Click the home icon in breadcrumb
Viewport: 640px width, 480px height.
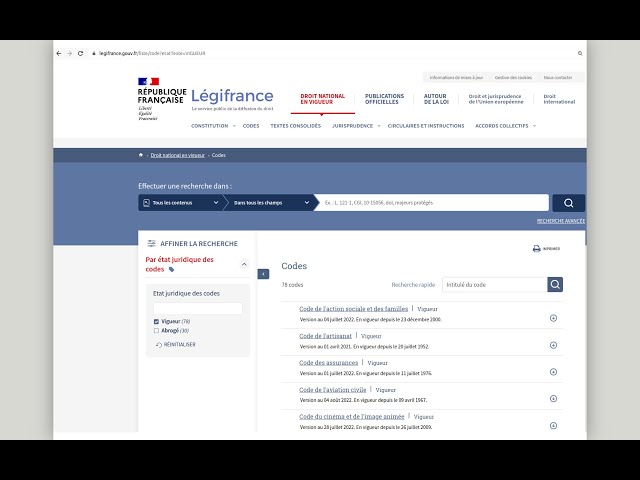(x=141, y=155)
